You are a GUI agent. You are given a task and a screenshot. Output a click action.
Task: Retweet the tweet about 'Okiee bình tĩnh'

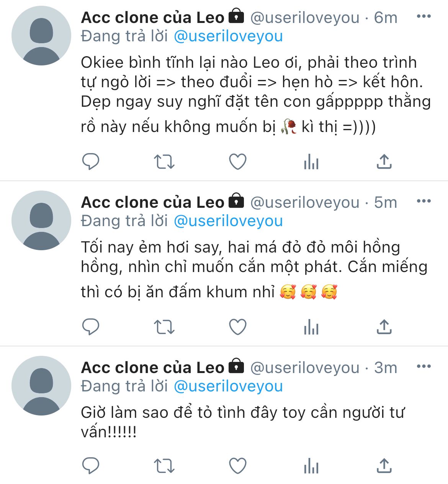pos(164,161)
